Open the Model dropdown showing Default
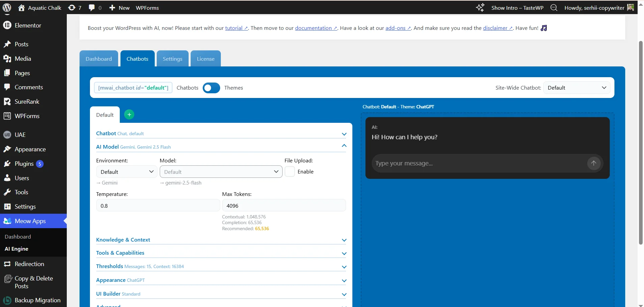 (x=221, y=171)
